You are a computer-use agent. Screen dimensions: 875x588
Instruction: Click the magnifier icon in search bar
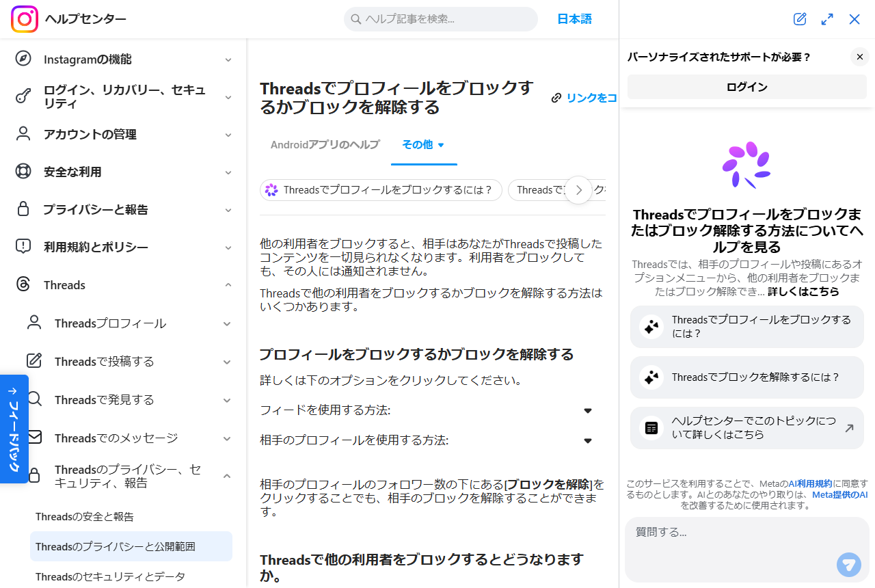click(x=355, y=19)
